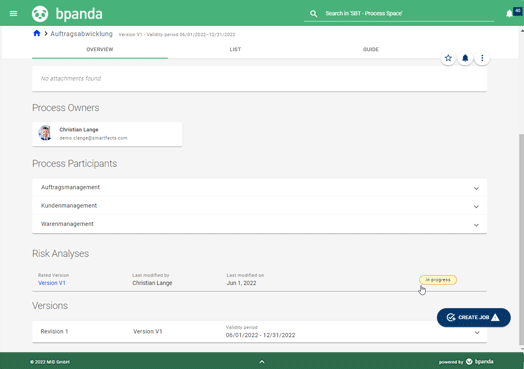Click the bpanda panda logo

40,14
